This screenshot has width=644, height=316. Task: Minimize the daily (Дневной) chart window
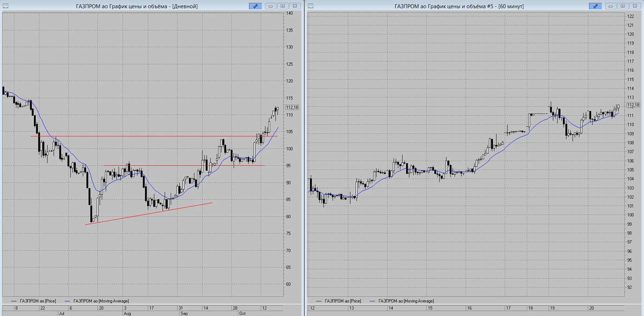pos(270,6)
